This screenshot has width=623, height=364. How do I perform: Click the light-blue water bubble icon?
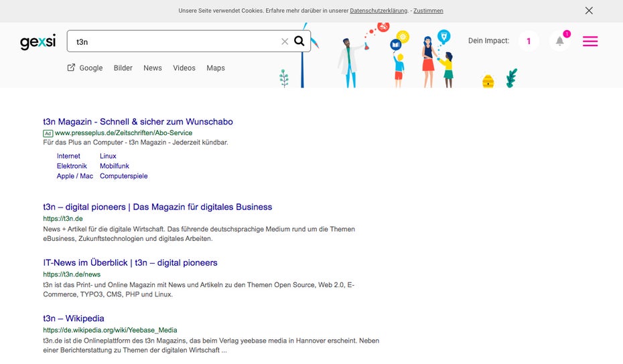click(x=444, y=37)
